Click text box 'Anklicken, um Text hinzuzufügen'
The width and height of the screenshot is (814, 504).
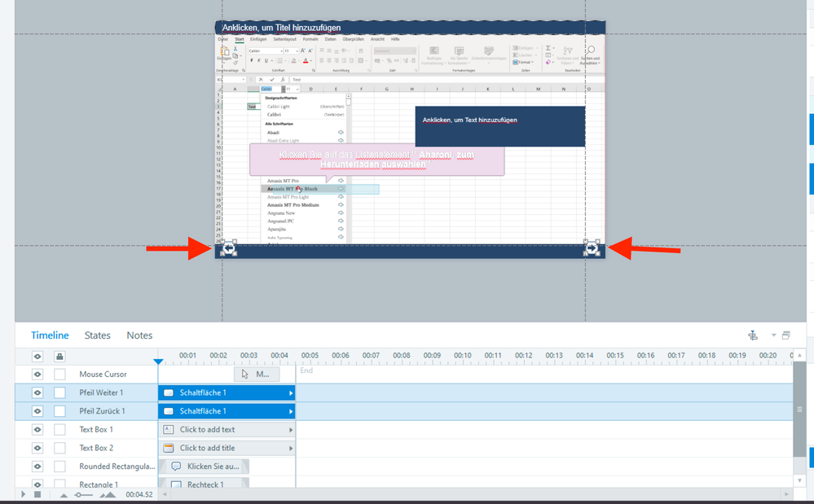(470, 120)
